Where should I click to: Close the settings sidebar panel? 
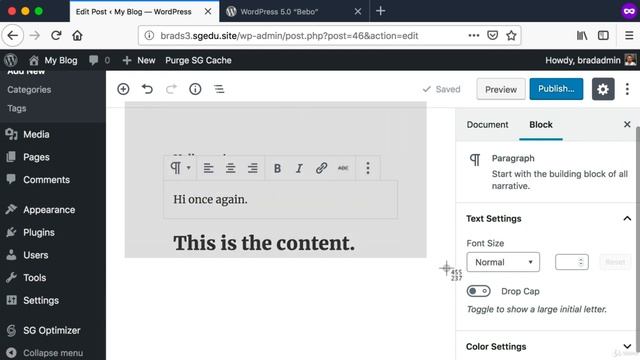627,124
